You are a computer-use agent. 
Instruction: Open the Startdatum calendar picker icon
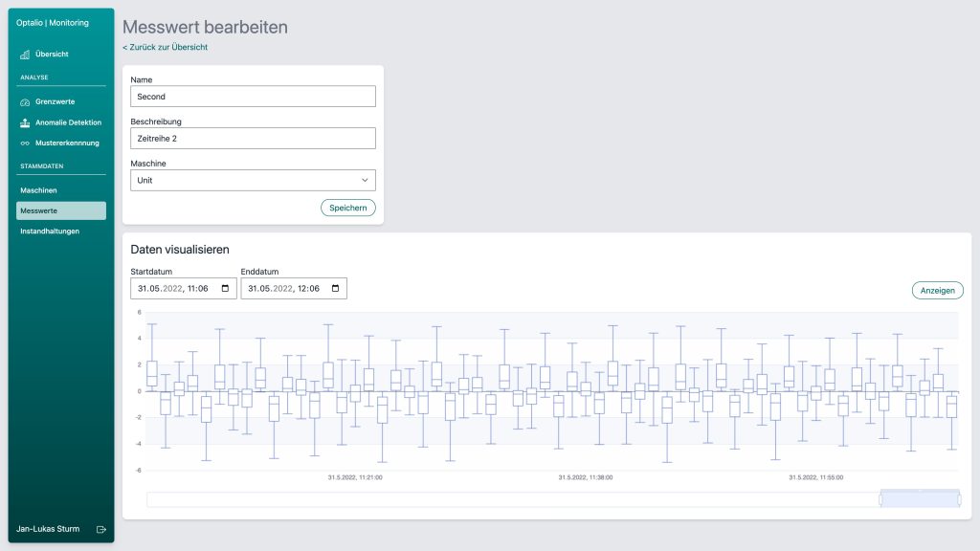coord(225,288)
